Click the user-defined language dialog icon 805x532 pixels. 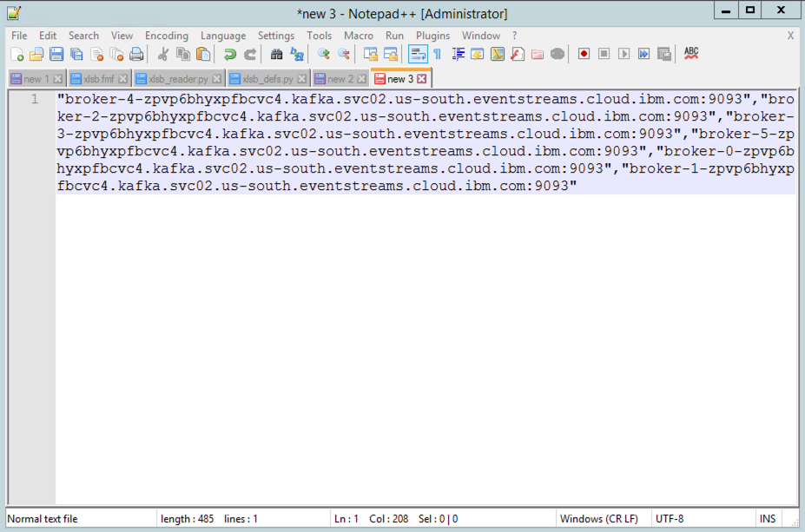click(x=478, y=54)
